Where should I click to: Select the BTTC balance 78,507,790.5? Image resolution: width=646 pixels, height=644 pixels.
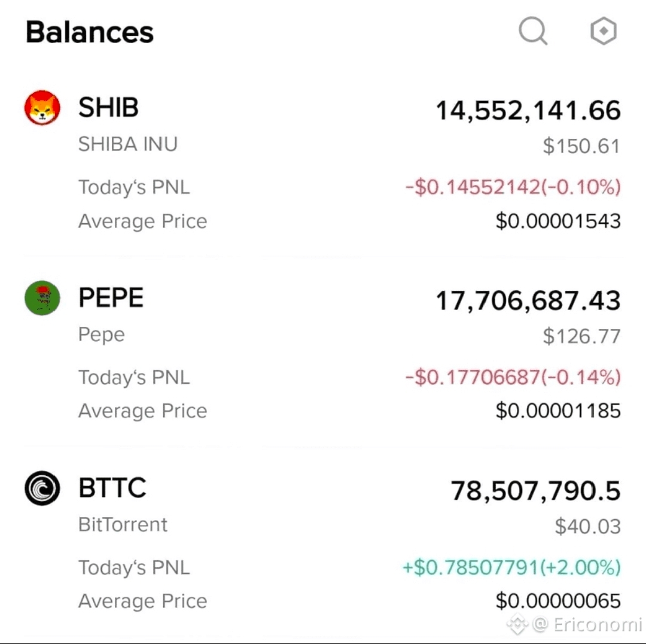coord(535,491)
